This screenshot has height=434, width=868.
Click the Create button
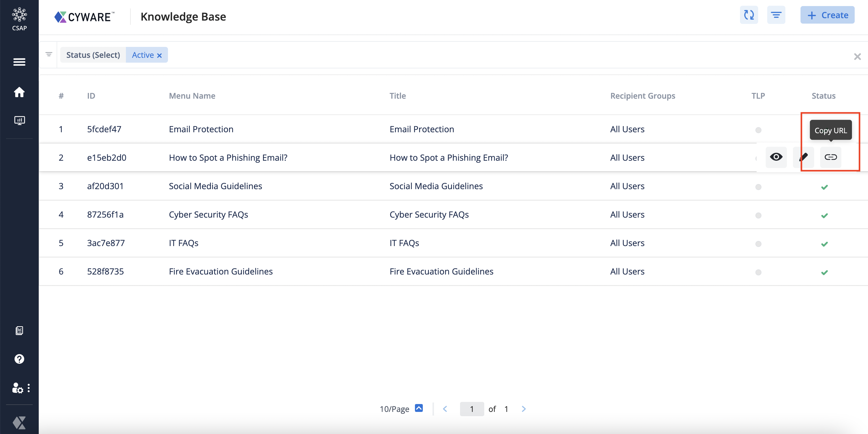(x=827, y=15)
